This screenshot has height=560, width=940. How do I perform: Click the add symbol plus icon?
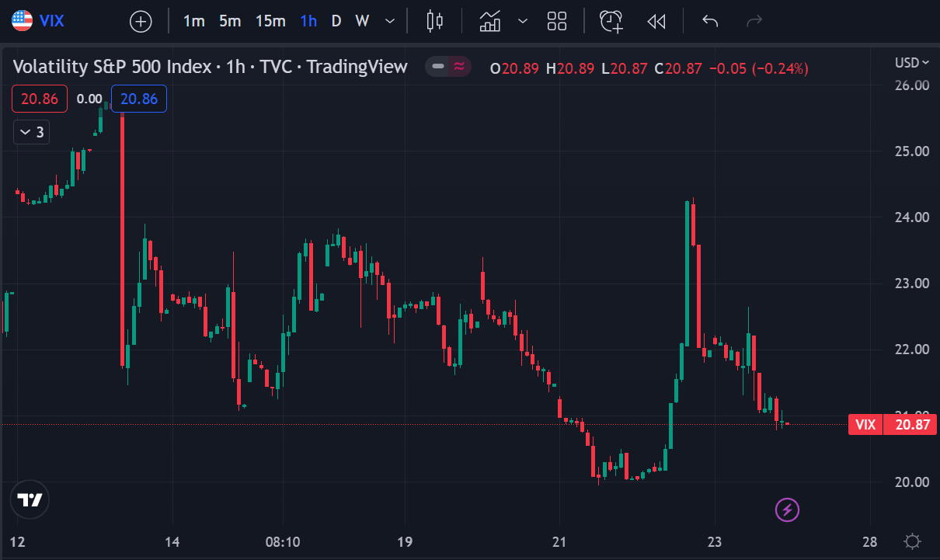pos(141,21)
